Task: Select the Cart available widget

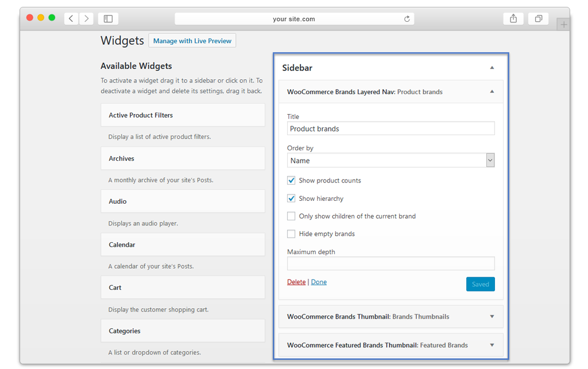Action: pos(183,288)
